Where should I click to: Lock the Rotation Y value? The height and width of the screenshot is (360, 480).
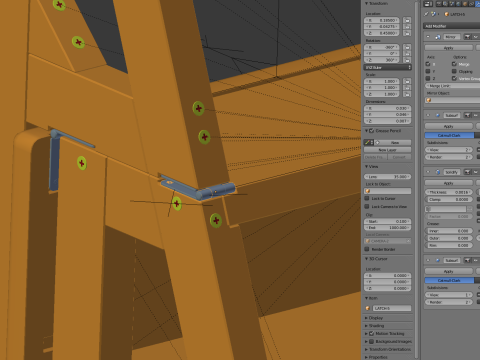coord(407,54)
